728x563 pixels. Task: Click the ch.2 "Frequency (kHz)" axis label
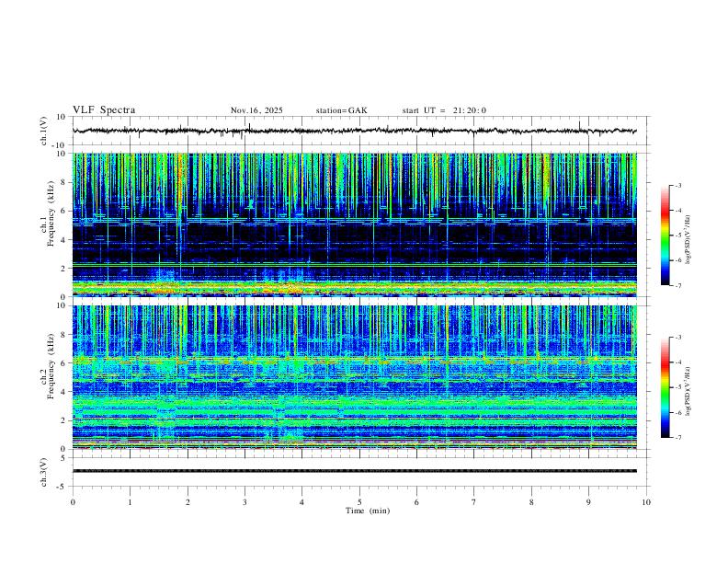51,366
